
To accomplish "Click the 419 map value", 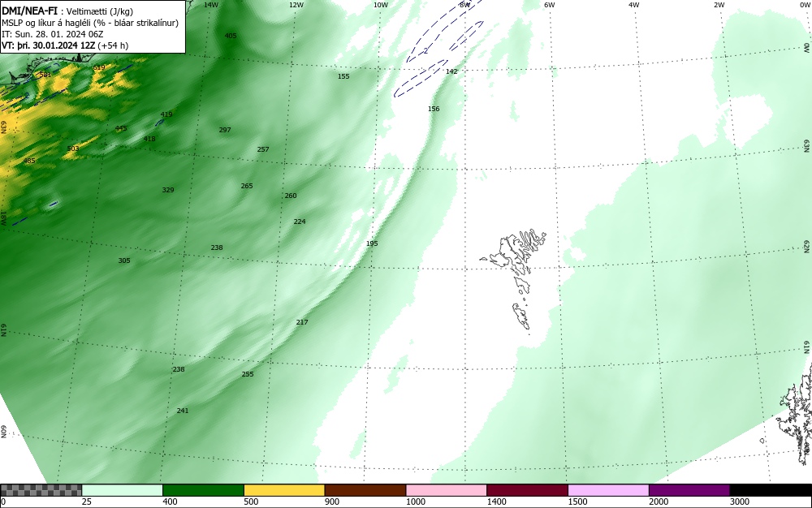I will coord(166,114).
